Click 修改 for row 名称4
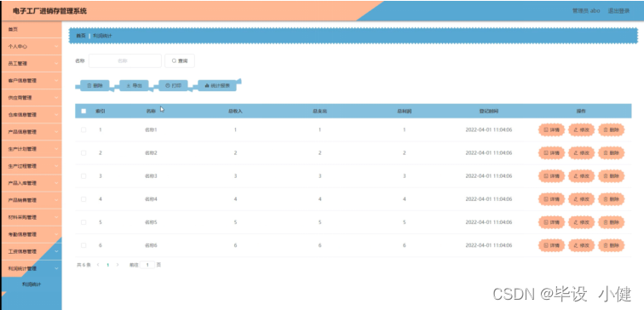 point(581,199)
